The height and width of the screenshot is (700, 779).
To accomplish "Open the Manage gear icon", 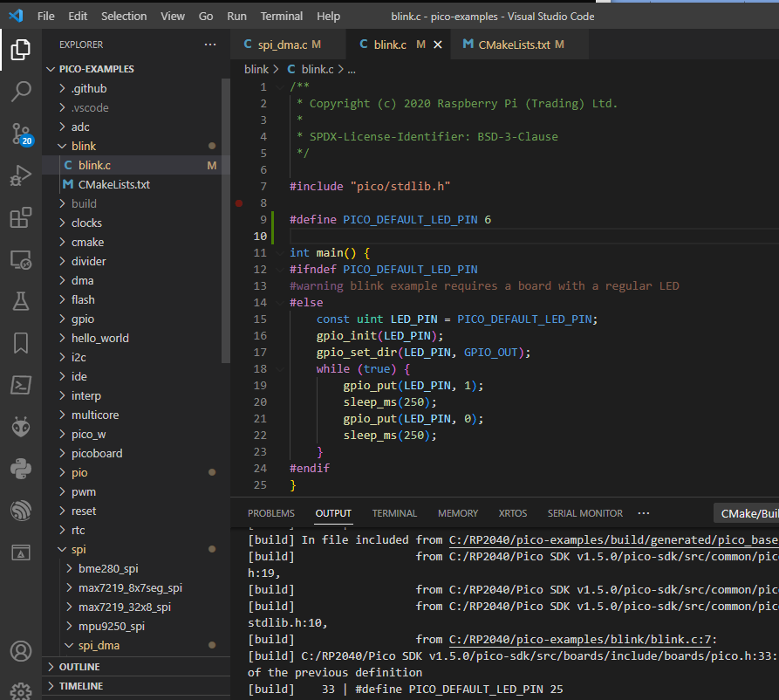I will [20, 691].
